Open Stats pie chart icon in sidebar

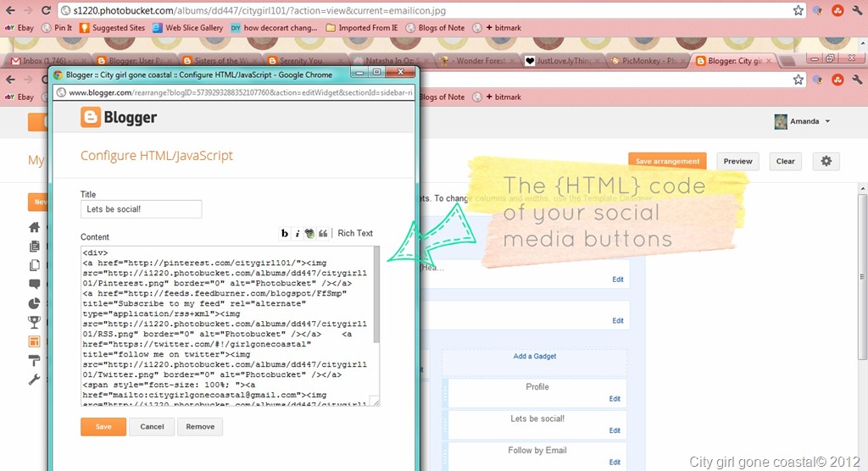point(34,303)
